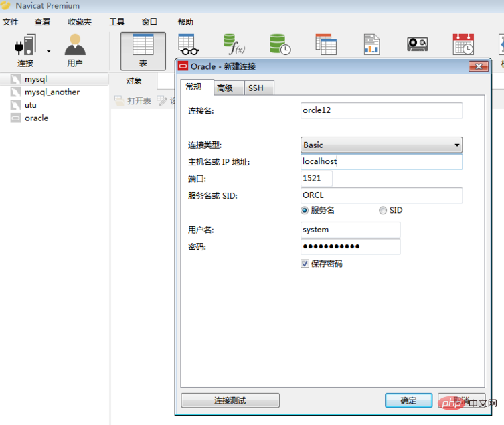The height and width of the screenshot is (425, 504).
Task: Open the Function f(x) toolbar icon
Action: [x=234, y=44]
